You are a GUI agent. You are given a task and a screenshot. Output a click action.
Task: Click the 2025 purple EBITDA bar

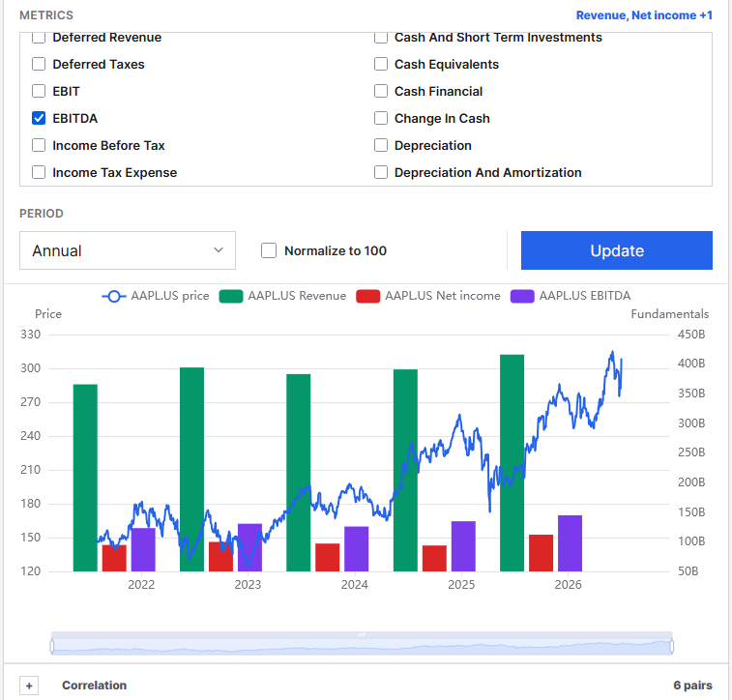tap(463, 546)
